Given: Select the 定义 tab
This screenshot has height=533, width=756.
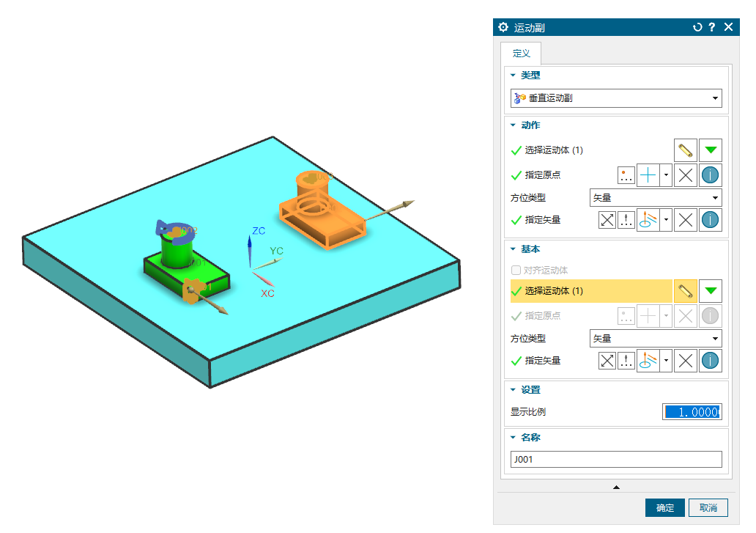Looking at the screenshot, I should pyautogui.click(x=521, y=54).
